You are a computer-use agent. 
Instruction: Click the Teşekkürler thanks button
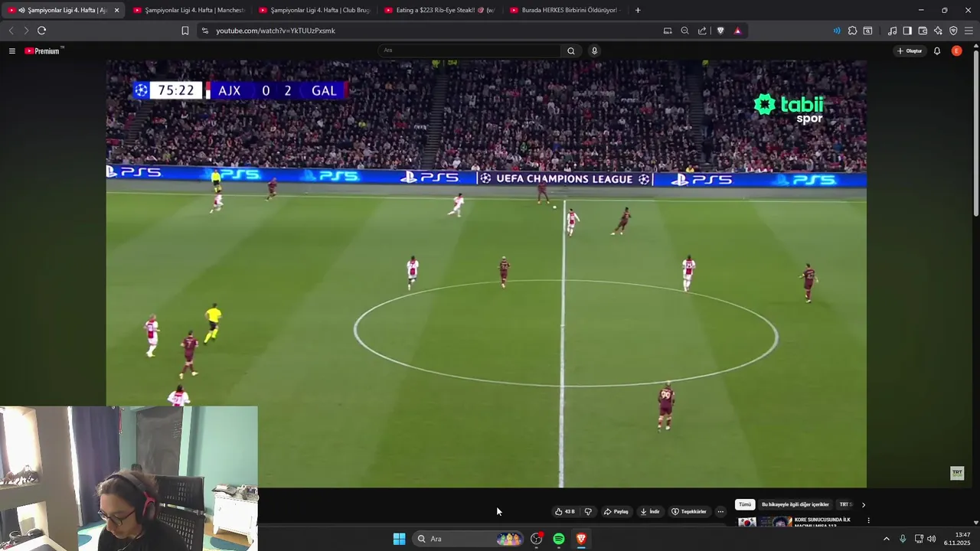click(689, 511)
